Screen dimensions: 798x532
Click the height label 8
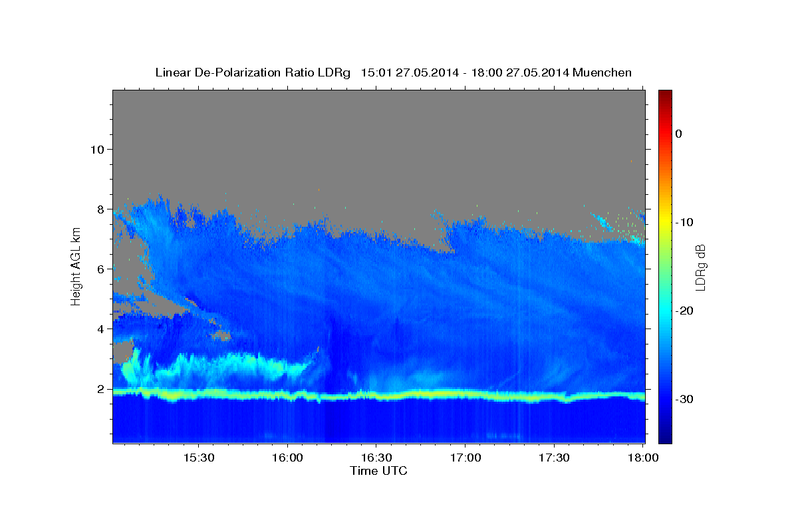[100, 209]
